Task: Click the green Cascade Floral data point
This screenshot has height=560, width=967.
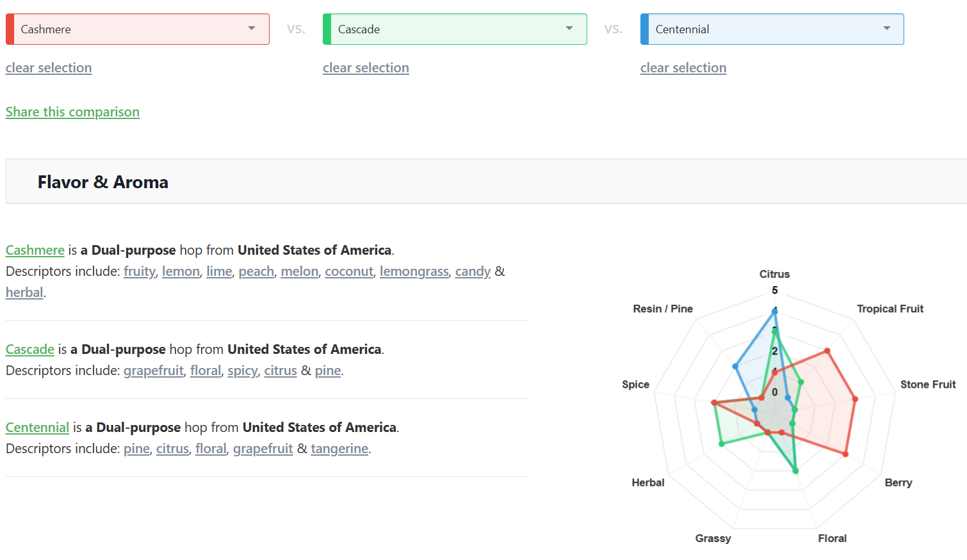Action: click(x=796, y=471)
